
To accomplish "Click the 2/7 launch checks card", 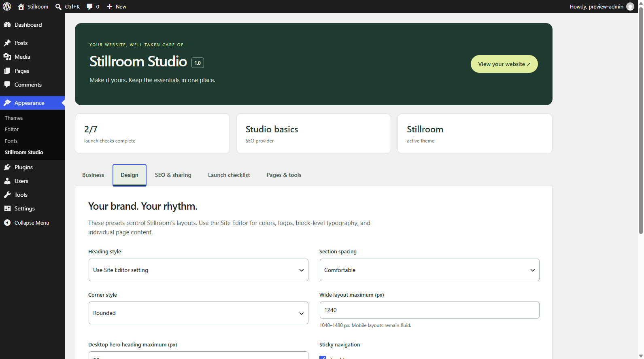I will pos(152,134).
